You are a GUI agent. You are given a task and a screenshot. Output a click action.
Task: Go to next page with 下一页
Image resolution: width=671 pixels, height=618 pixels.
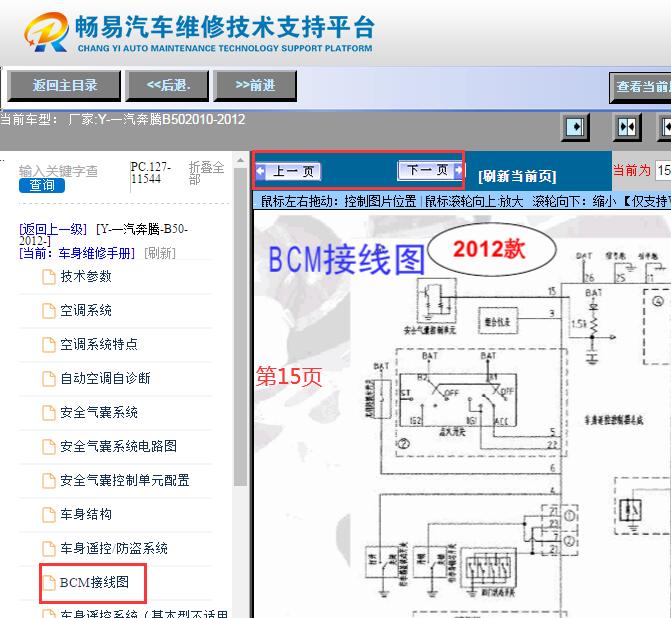point(430,170)
